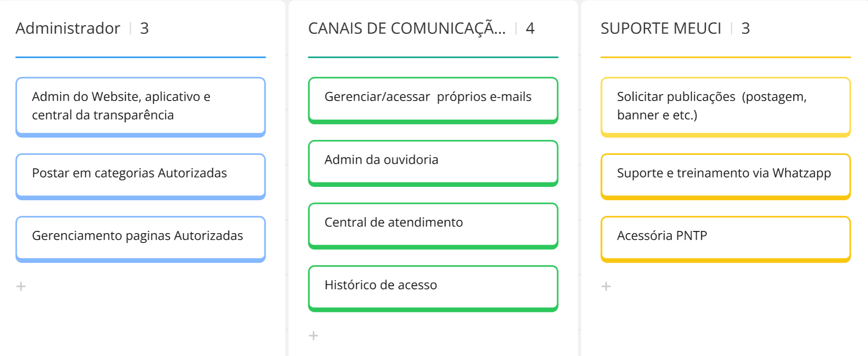Open the Acessória PNTP card
The width and height of the screenshot is (868, 356).
[x=725, y=236]
